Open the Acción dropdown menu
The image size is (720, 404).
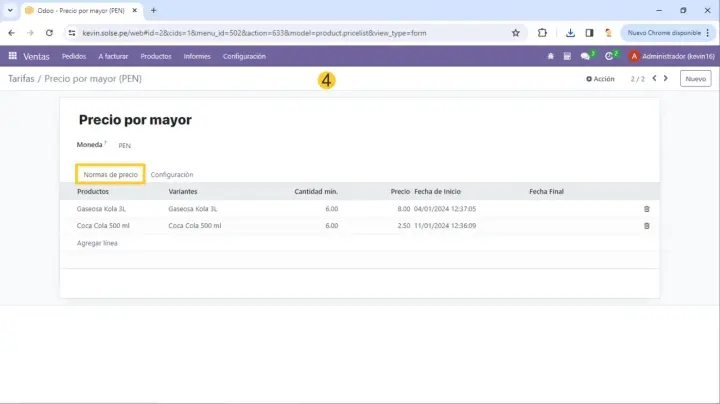600,78
